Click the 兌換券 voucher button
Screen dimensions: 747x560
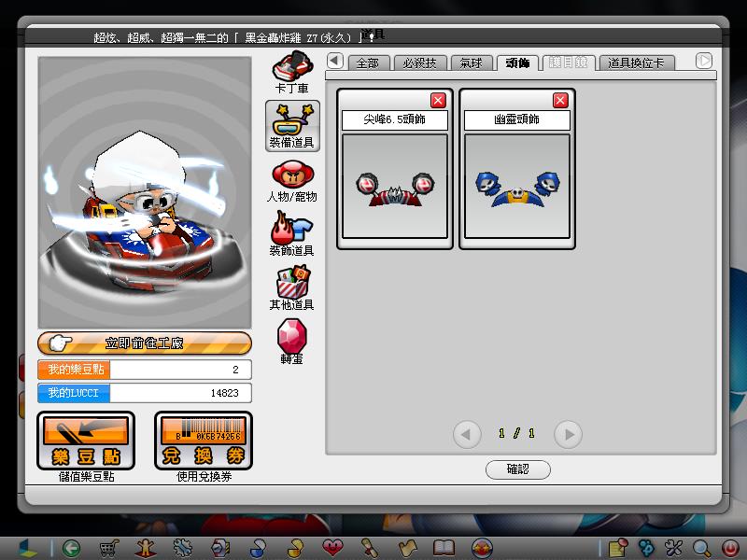[x=204, y=441]
